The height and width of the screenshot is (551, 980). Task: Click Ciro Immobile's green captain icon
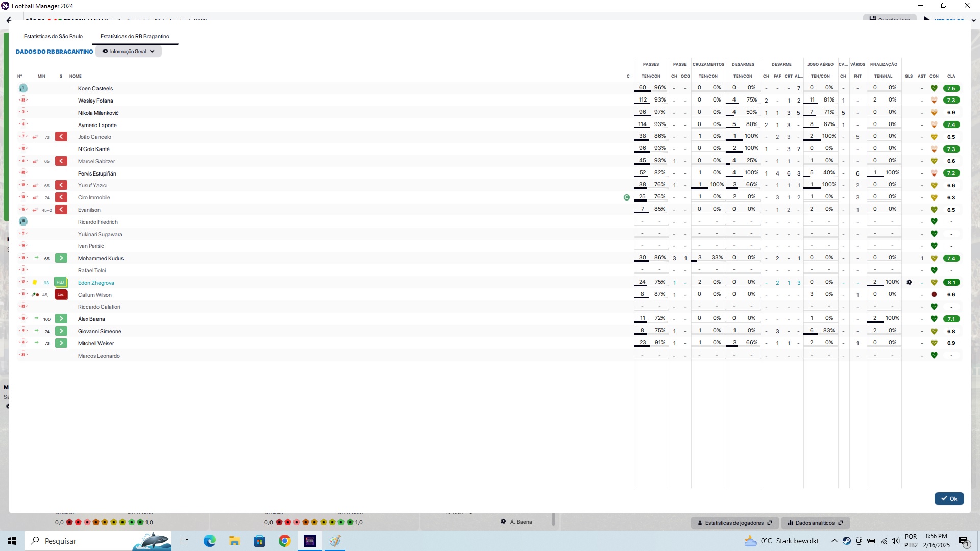pyautogui.click(x=627, y=197)
